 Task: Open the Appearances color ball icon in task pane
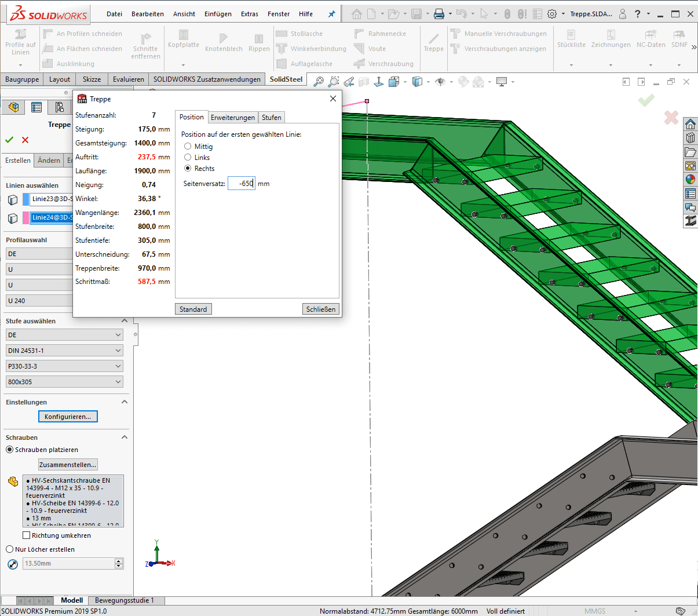(690, 180)
